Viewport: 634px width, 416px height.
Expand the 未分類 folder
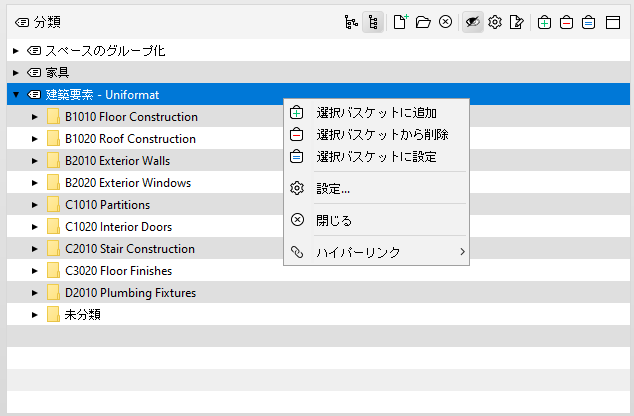point(35,315)
